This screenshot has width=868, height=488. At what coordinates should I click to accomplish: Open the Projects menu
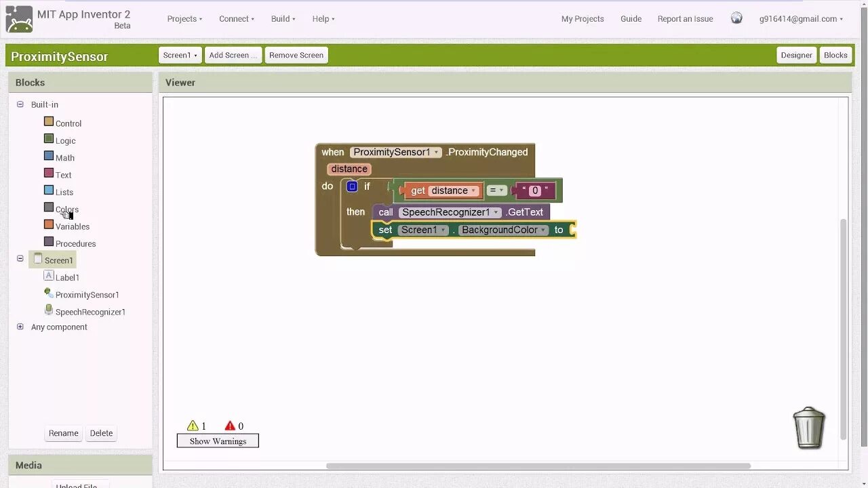click(x=184, y=19)
